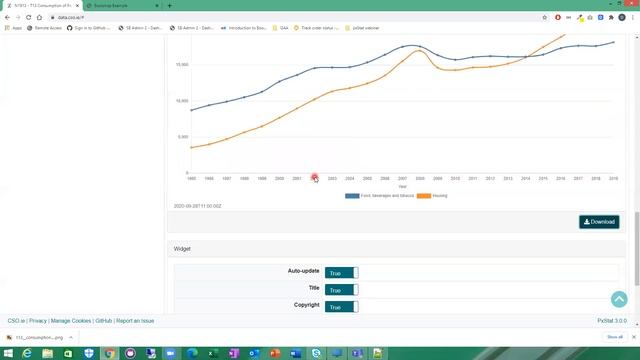Open the Privacy footer link
This screenshot has width=640, height=360.
click(38, 321)
